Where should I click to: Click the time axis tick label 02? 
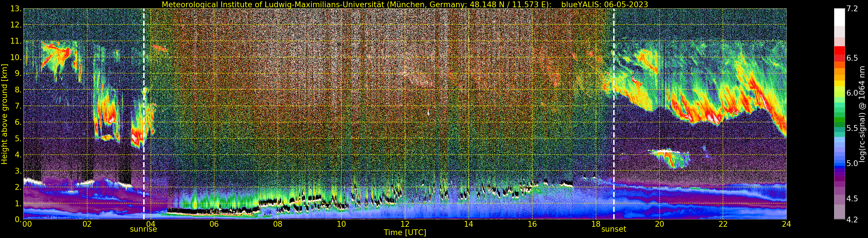click(x=87, y=224)
